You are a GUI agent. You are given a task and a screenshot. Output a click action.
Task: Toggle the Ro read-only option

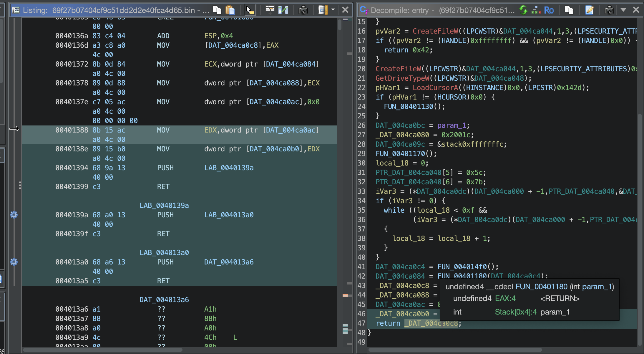point(549,10)
